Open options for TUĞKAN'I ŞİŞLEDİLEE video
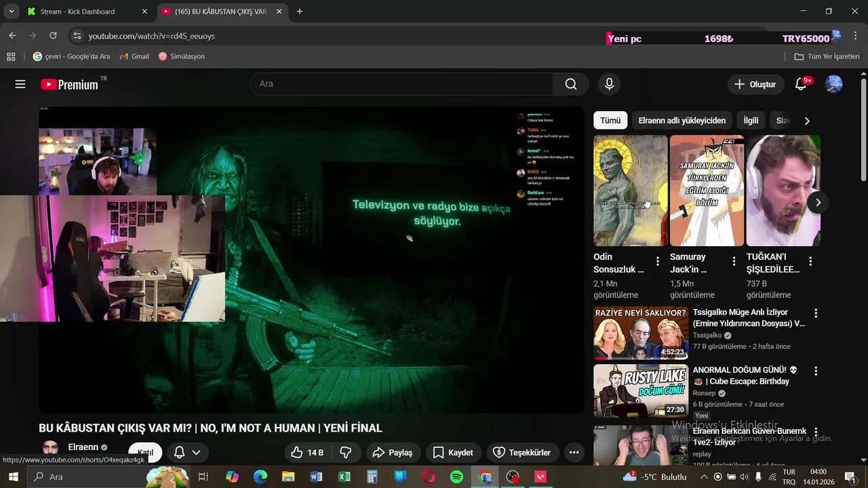Image resolution: width=868 pixels, height=488 pixels. 810,261
